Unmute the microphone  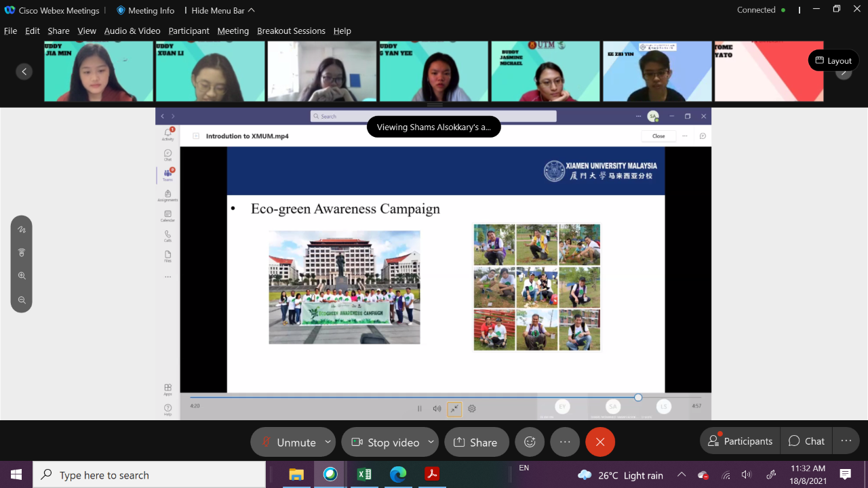point(288,442)
